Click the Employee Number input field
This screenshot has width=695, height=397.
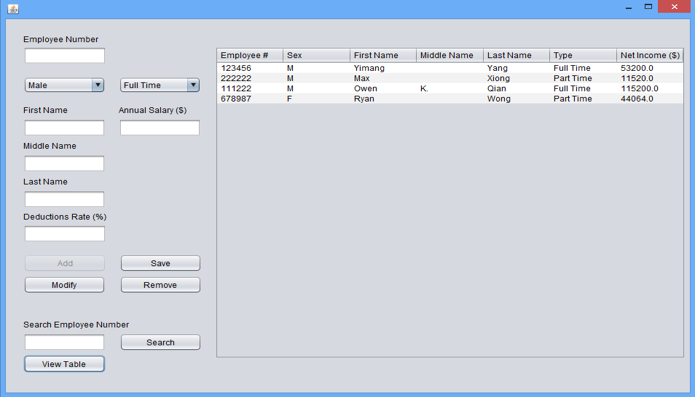pos(65,56)
